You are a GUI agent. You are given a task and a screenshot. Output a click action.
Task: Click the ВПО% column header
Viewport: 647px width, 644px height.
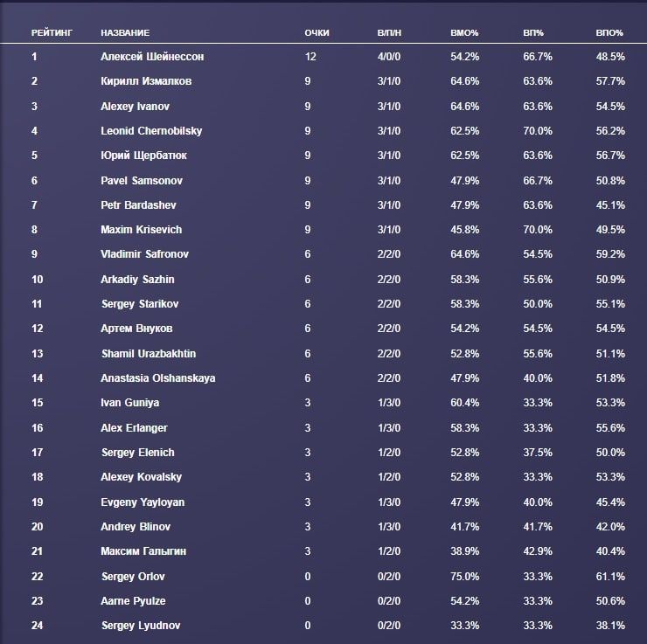pos(609,32)
